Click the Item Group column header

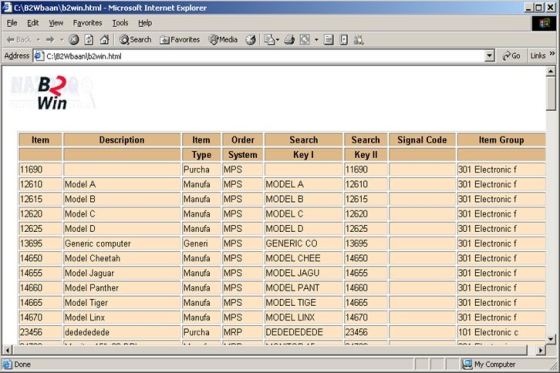point(501,140)
